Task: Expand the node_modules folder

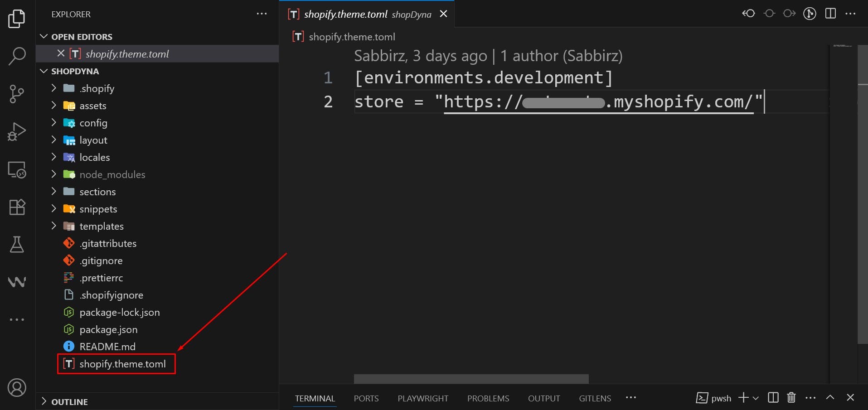Action: pos(157,174)
